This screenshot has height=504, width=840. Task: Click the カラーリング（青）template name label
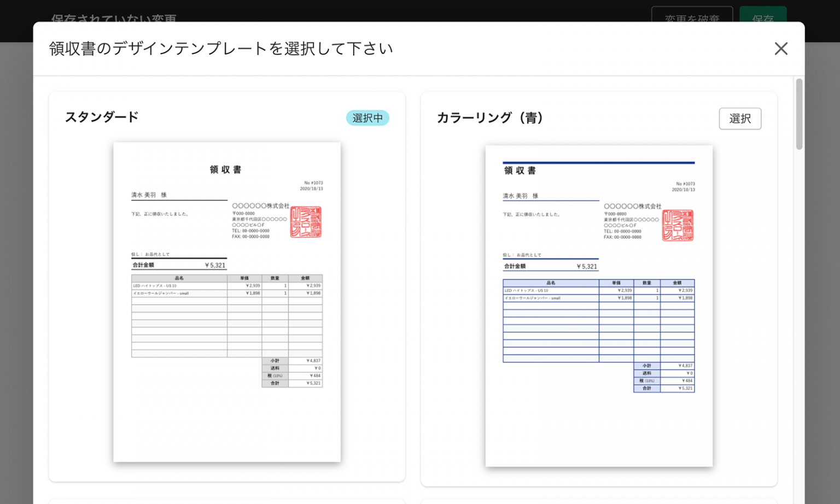pyautogui.click(x=491, y=118)
